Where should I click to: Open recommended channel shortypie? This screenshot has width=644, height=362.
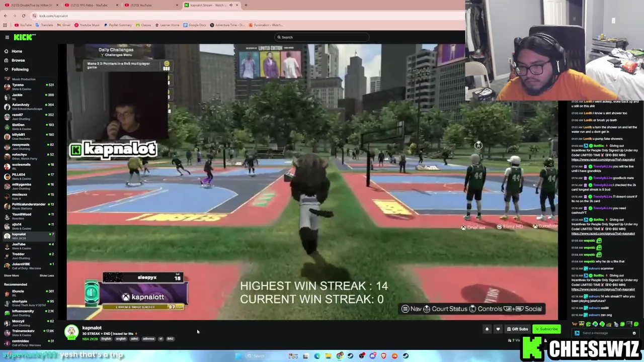coord(28,303)
